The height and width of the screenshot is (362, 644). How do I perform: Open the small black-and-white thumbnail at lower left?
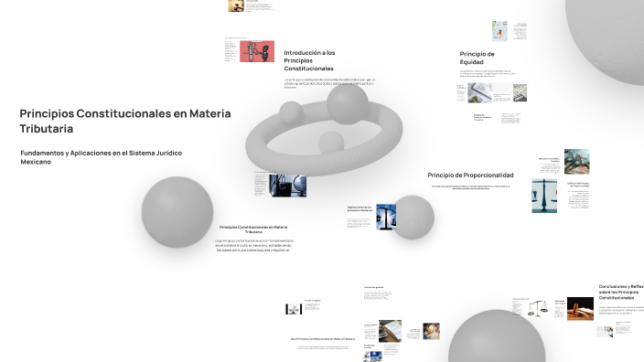click(x=294, y=309)
